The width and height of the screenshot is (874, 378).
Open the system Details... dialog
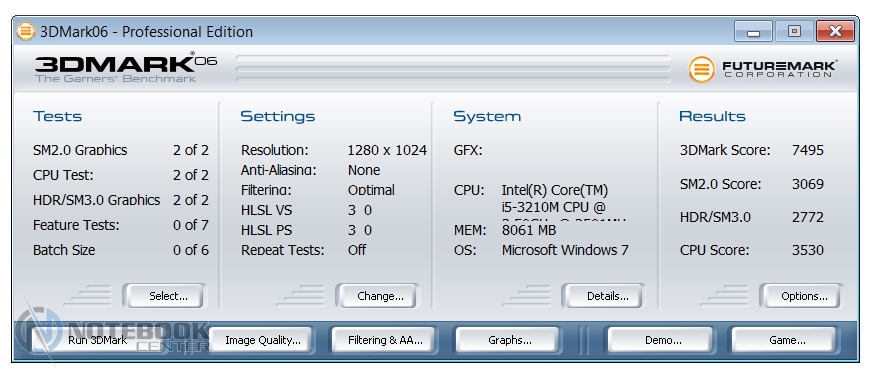603,296
